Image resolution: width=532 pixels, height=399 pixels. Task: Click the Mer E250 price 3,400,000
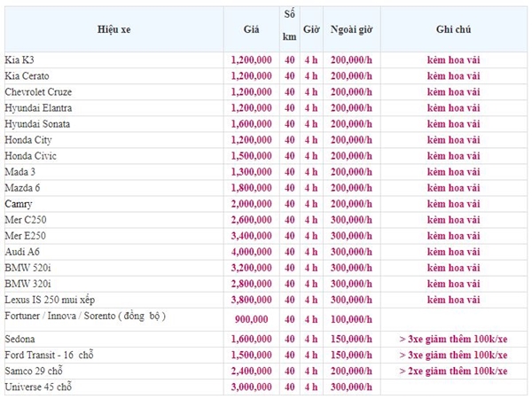click(252, 236)
